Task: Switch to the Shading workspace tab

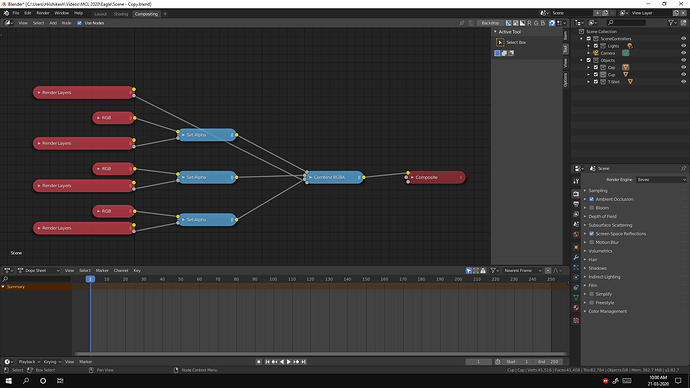Action: (x=121, y=14)
